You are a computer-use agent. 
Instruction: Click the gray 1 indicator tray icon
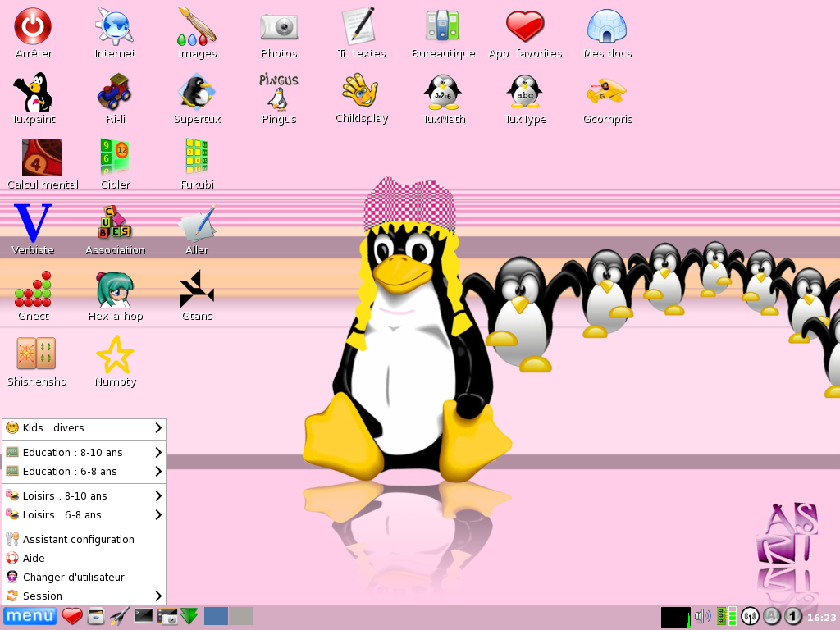click(793, 617)
